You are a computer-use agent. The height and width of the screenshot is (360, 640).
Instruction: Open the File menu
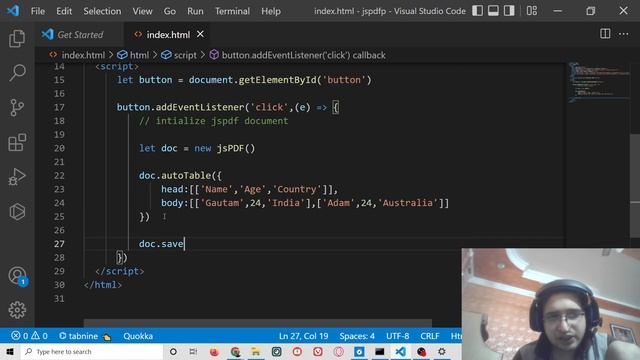click(38, 11)
